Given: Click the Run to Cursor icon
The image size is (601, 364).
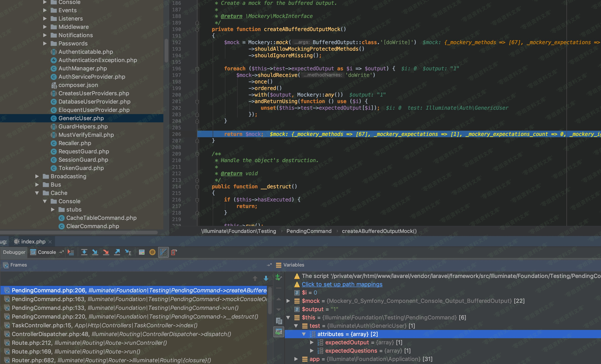Looking at the screenshot, I should click(128, 252).
